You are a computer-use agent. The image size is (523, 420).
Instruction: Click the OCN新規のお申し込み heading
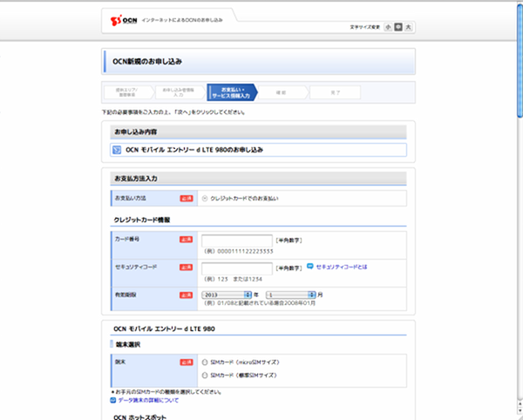pos(147,61)
